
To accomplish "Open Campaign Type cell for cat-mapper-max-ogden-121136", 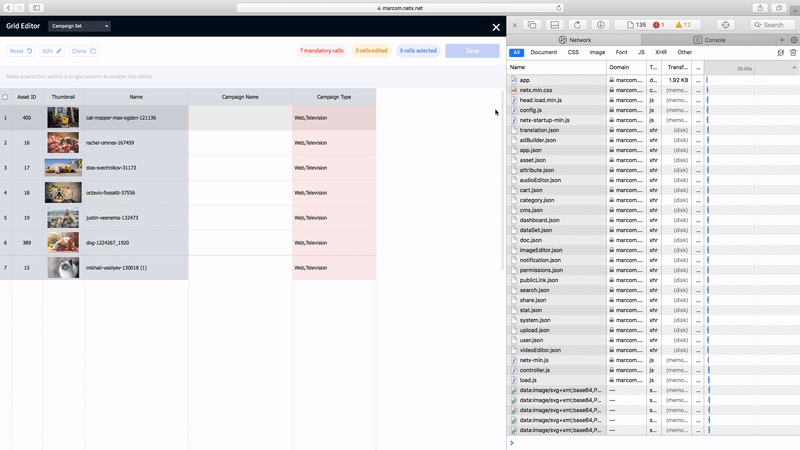I will 334,118.
